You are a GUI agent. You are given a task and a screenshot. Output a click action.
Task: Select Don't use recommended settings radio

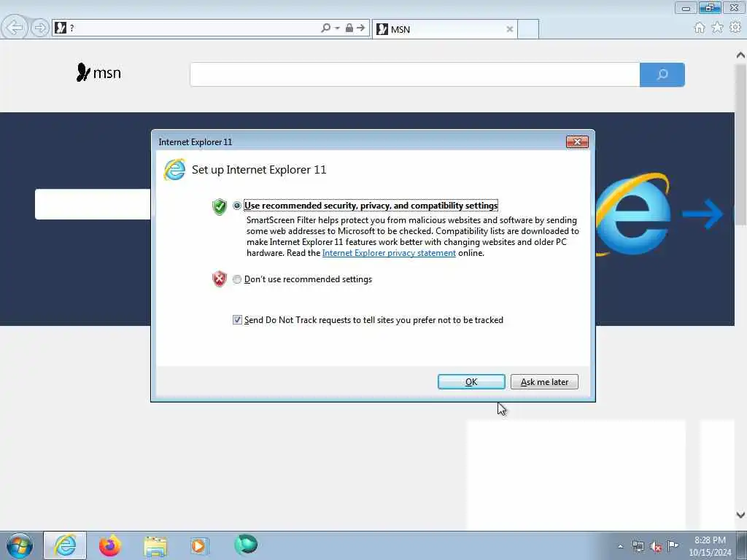click(237, 279)
